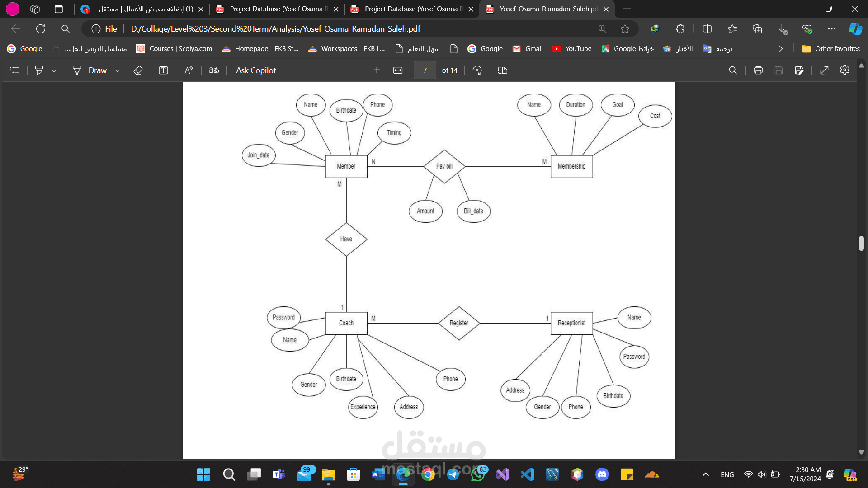Open the PDF table of contents
The width and height of the screenshot is (868, 488).
(x=15, y=70)
